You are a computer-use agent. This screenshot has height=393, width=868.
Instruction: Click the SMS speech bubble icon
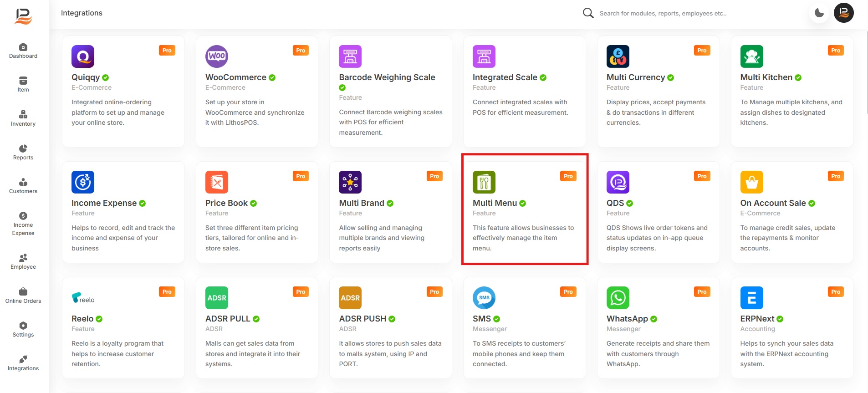[484, 298]
